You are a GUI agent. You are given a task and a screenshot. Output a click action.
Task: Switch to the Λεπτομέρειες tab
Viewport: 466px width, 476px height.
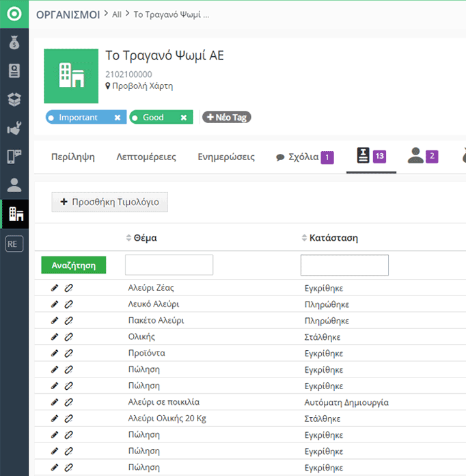tap(146, 157)
